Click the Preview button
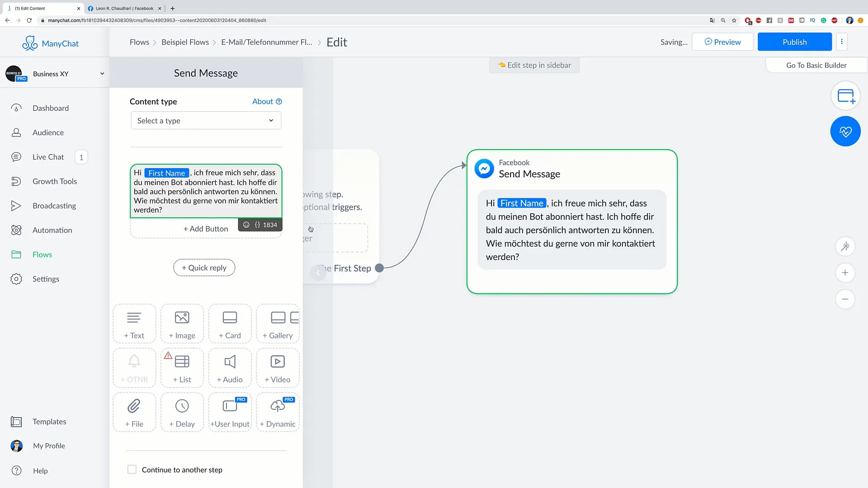 (722, 42)
